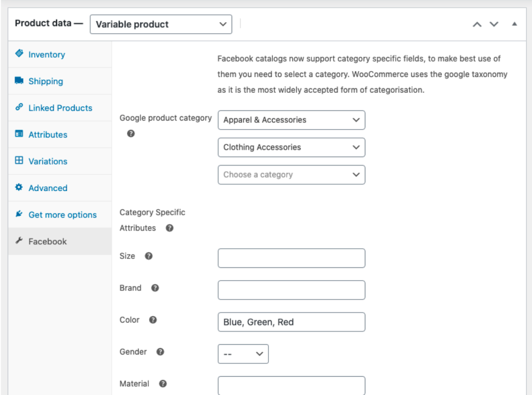Expand the Choose a category dropdown
The width and height of the screenshot is (532, 395).
[x=291, y=175]
